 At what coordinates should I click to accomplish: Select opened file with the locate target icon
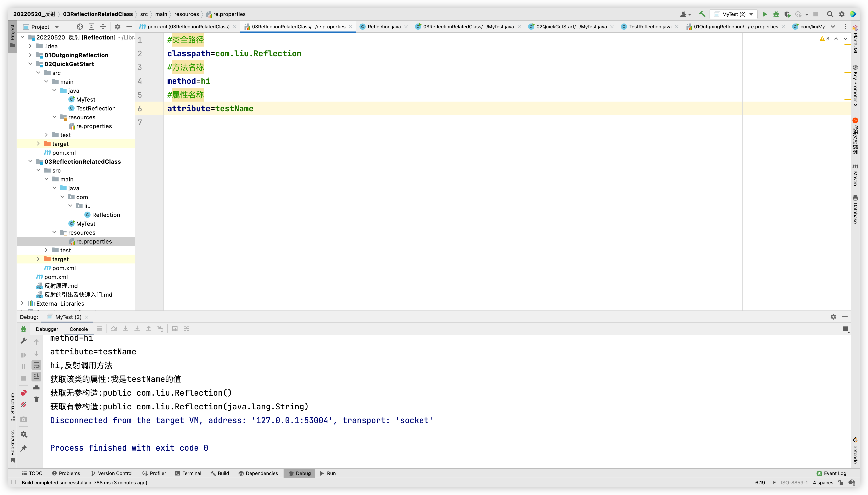click(80, 27)
